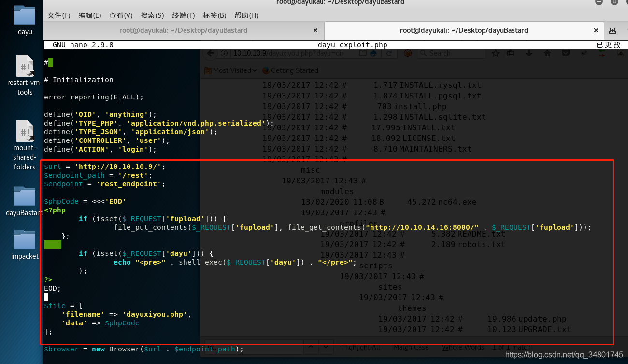Open the Getting Started bookmark

coord(290,70)
